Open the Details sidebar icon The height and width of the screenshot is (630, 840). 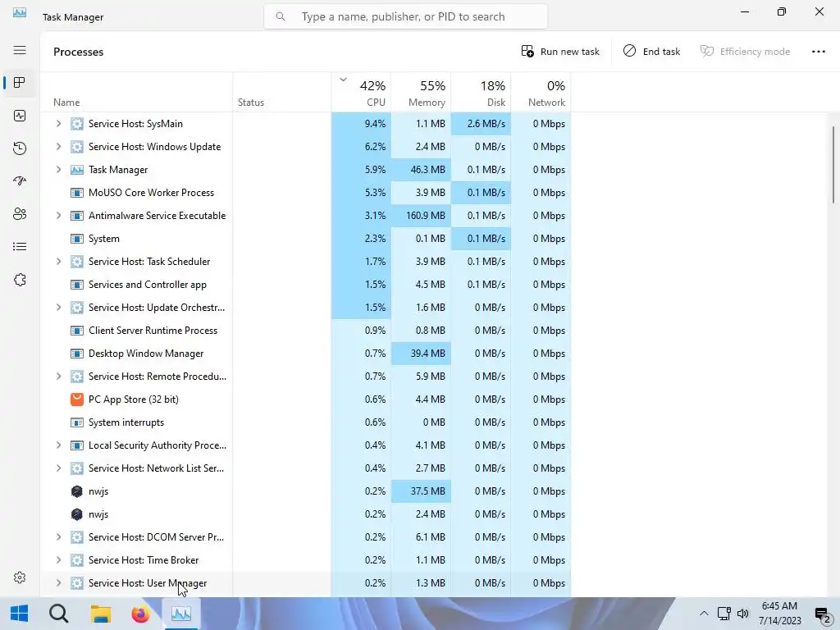(x=20, y=246)
